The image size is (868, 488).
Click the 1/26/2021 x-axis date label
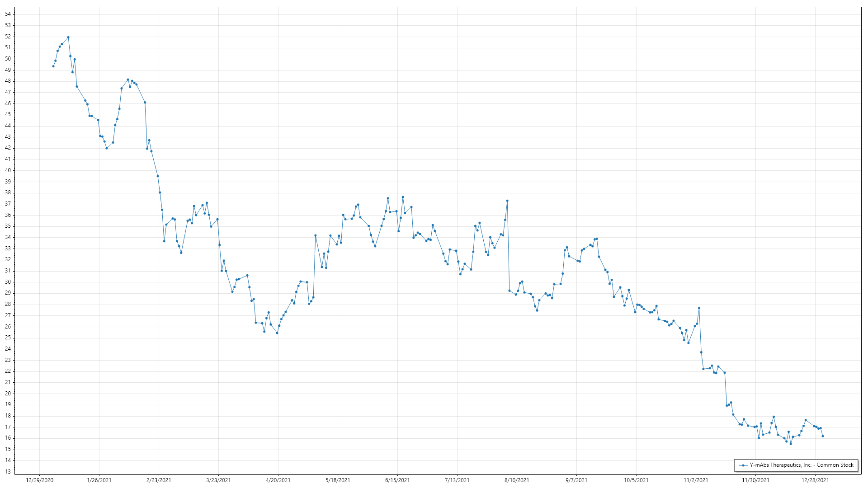pos(99,480)
